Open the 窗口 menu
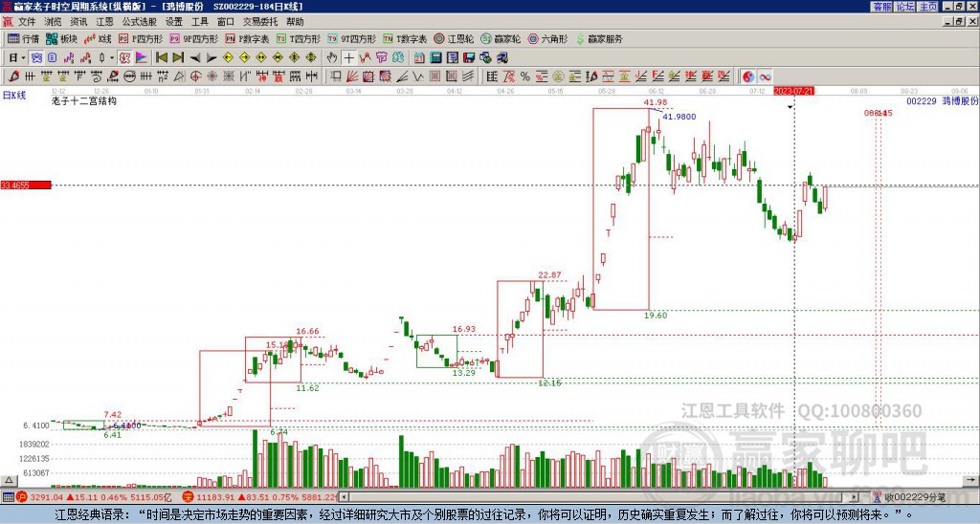The width and height of the screenshot is (980, 524). (x=226, y=22)
